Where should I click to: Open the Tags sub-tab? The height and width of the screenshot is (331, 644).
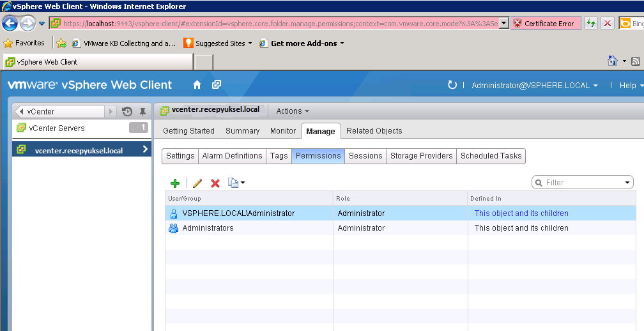[x=279, y=156]
